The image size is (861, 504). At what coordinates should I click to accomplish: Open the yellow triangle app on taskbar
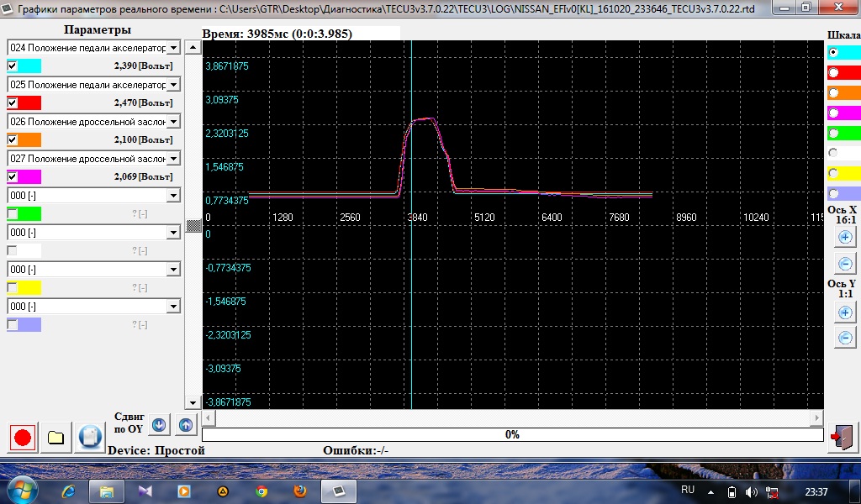(222, 491)
